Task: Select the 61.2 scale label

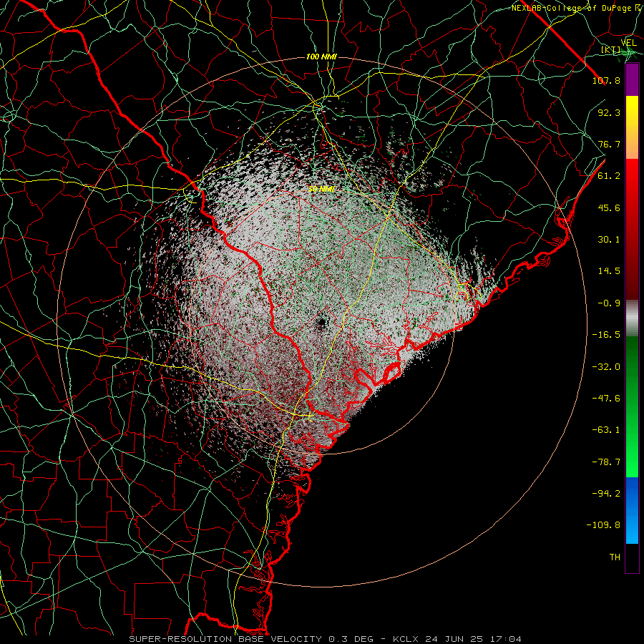Action: [609, 176]
